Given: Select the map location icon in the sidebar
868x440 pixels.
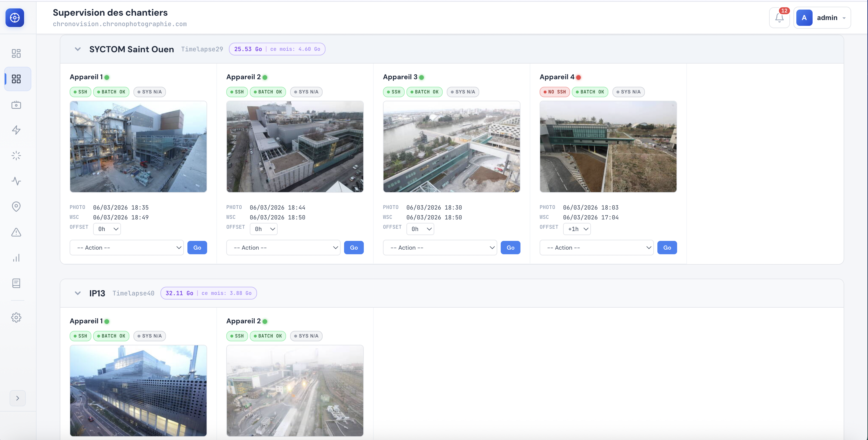Looking at the screenshot, I should point(16,206).
